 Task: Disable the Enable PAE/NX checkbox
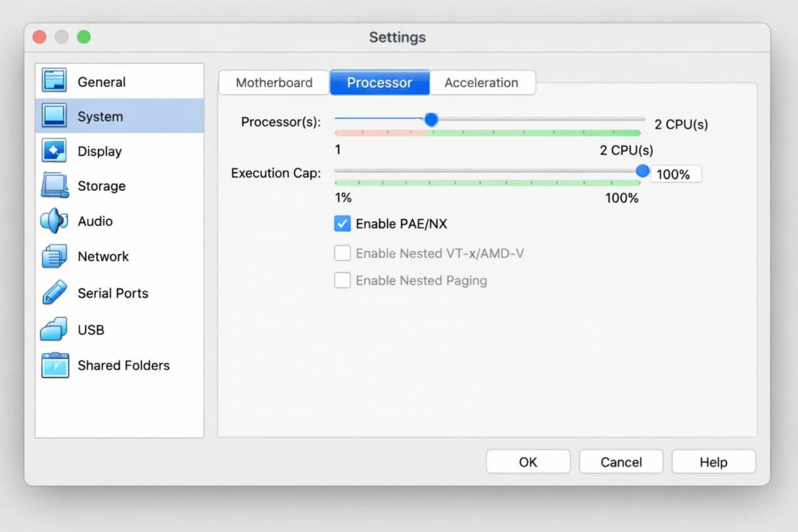[x=342, y=224]
